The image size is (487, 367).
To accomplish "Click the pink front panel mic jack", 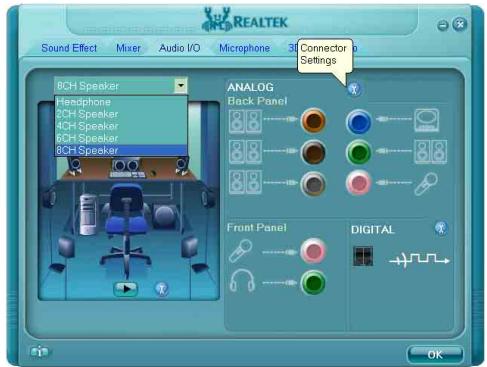I will [313, 251].
